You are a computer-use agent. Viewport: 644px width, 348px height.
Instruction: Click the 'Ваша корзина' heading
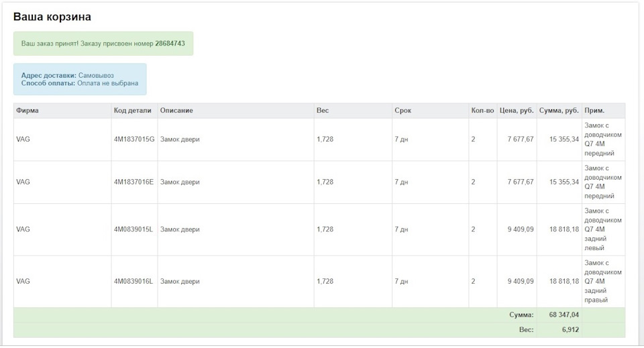[x=52, y=17]
